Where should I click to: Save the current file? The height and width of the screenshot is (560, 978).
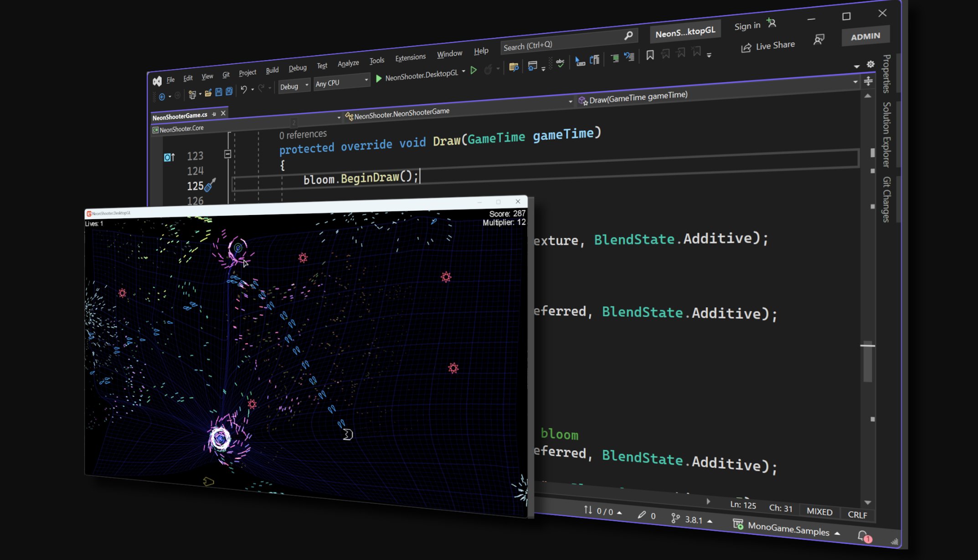[x=219, y=92]
